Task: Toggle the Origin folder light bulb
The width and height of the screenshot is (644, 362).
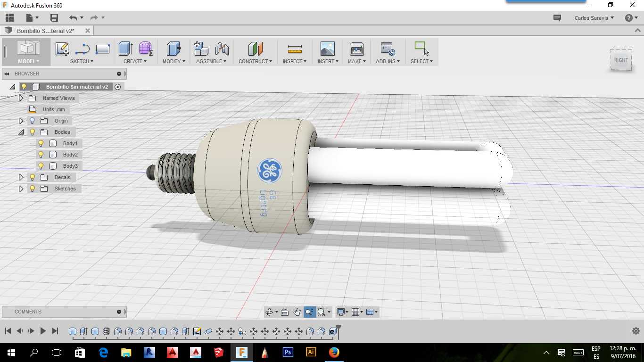Action: (x=32, y=121)
